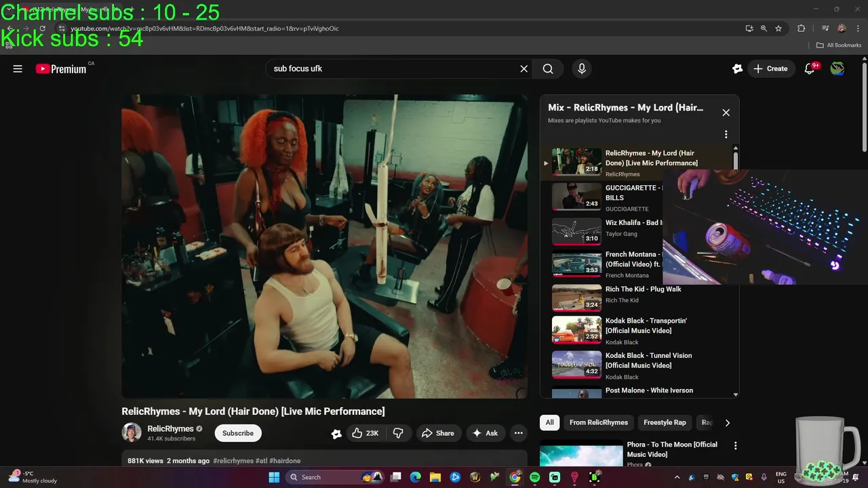Bookmark this page with star icon

778,28
